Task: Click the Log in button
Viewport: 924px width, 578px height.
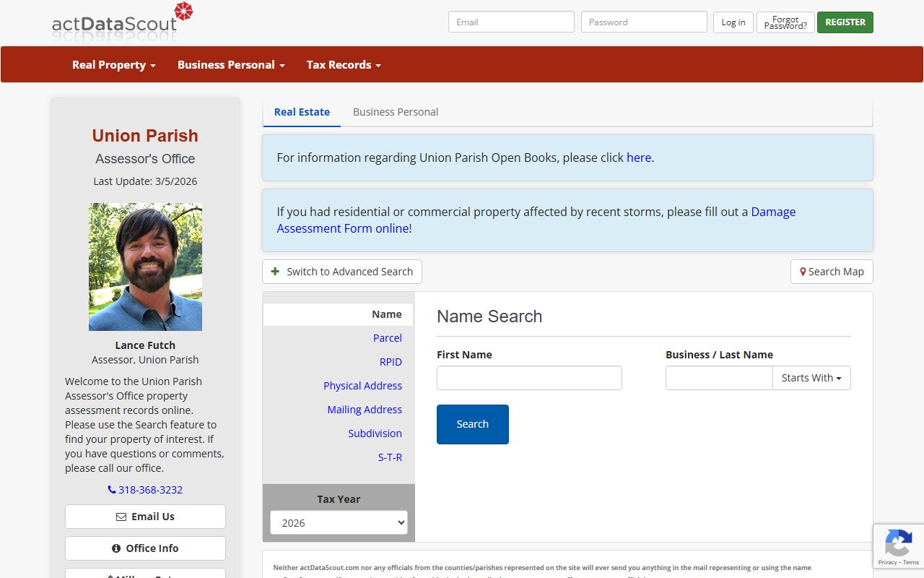Action: tap(733, 22)
